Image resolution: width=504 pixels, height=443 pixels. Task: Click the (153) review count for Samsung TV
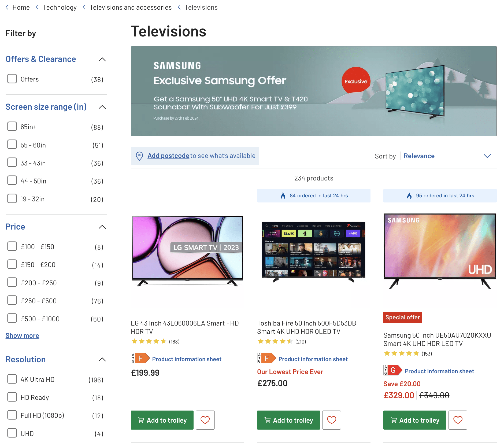tap(427, 354)
